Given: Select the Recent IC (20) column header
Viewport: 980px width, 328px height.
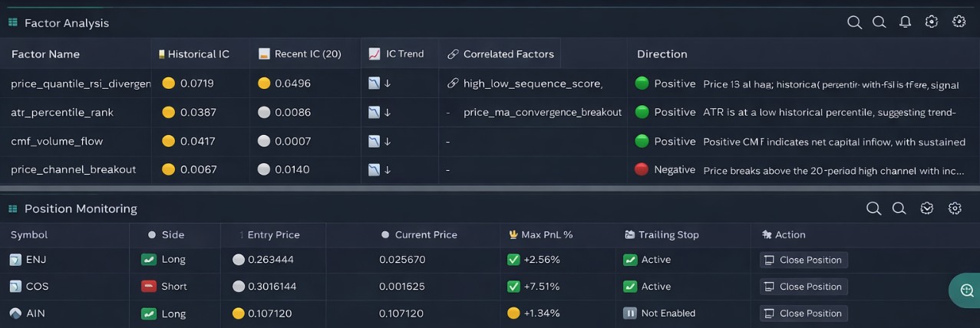Looking at the screenshot, I should 307,54.
